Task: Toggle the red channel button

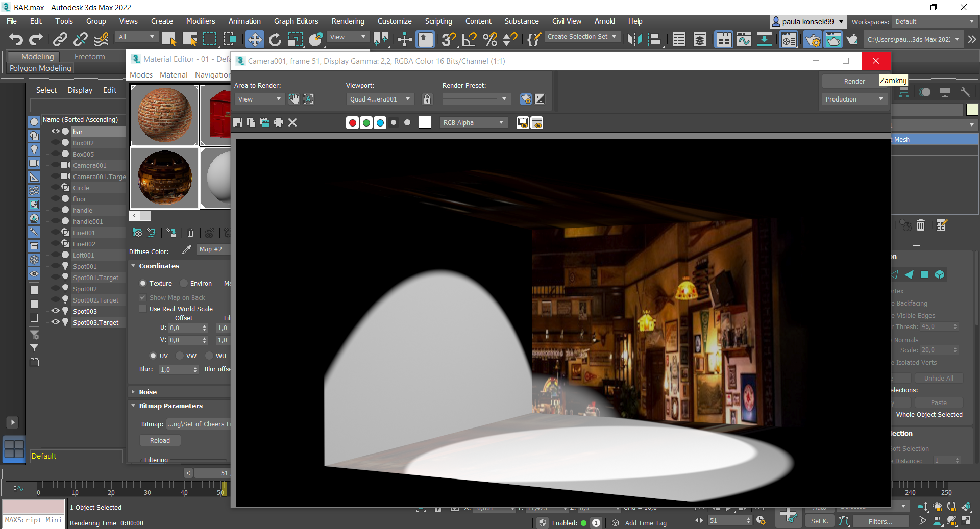Action: (352, 122)
